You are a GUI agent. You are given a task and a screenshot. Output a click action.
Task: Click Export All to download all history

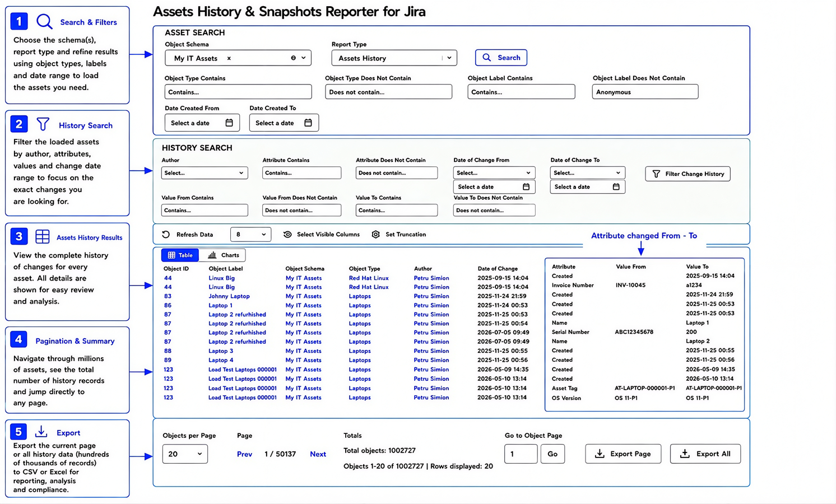click(705, 454)
